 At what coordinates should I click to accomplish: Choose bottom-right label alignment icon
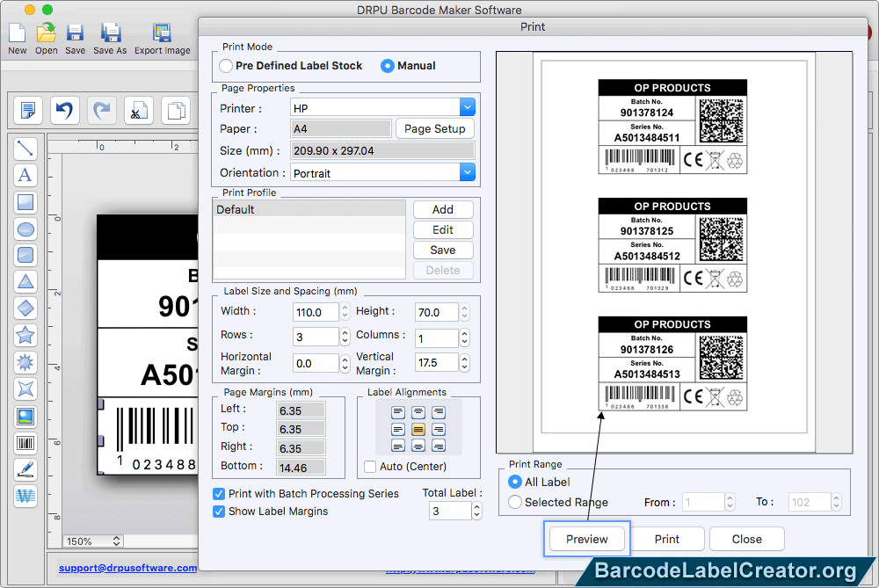click(x=439, y=446)
